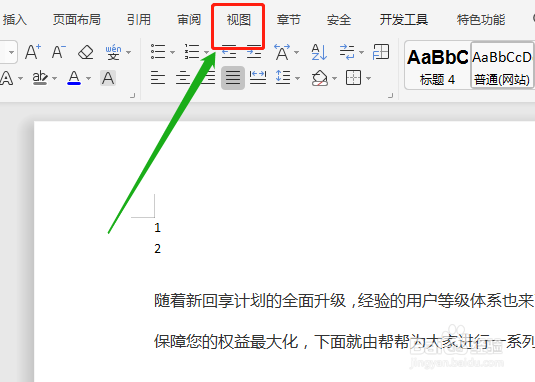This screenshot has height=382, width=535.
Task: Open font color dropdown arrow
Action: click(x=89, y=78)
